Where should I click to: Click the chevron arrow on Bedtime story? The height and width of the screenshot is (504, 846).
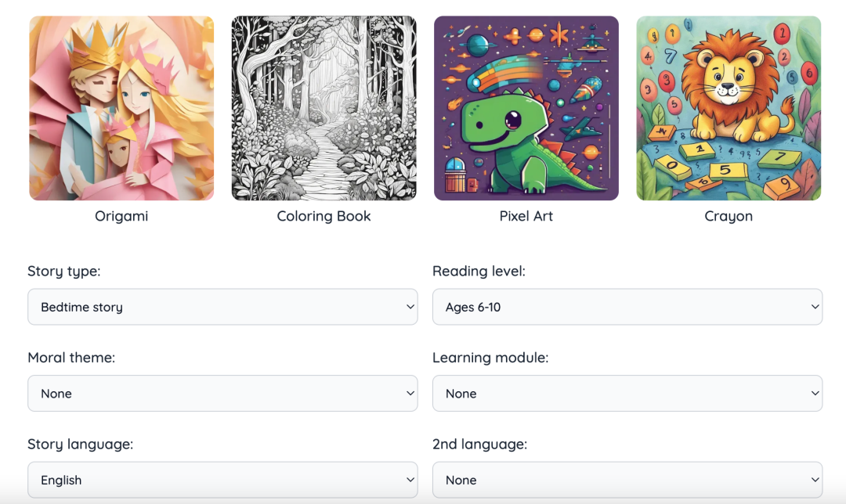tap(410, 307)
